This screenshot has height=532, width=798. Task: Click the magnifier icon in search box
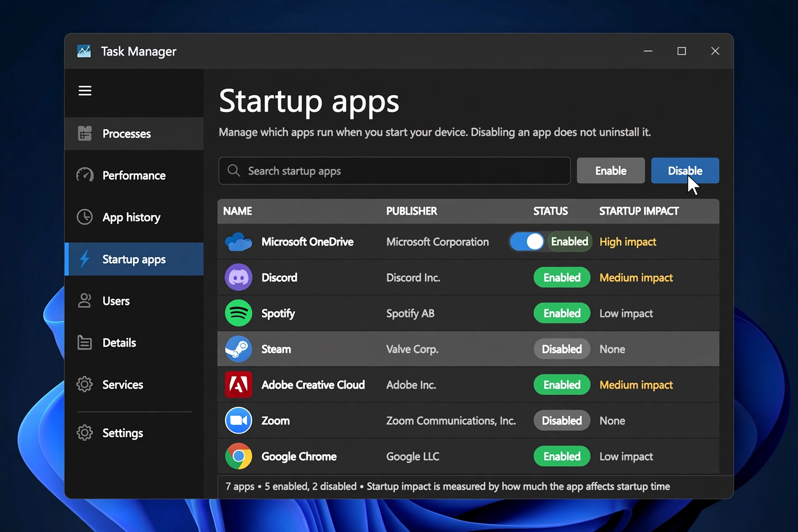coord(234,170)
